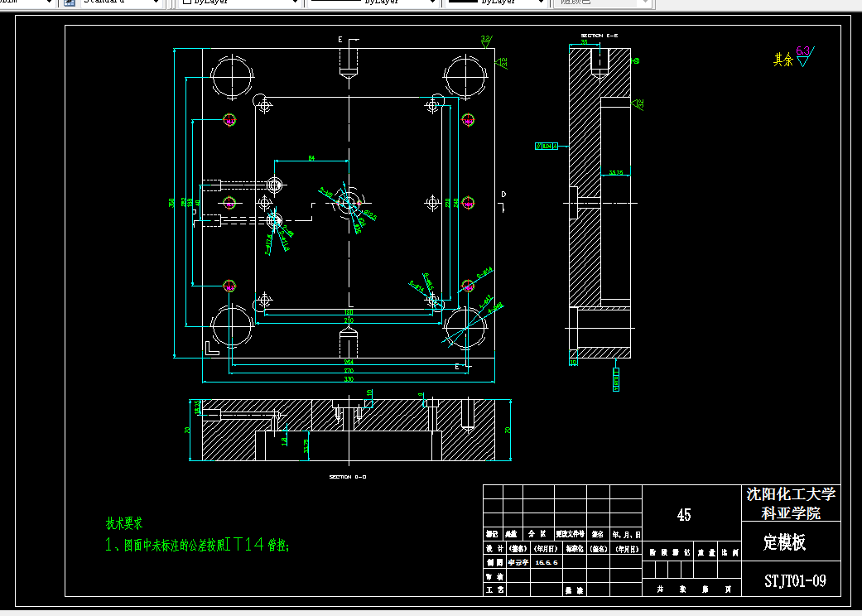Select the 重量 header cell
This screenshot has width=862, height=616.
click(706, 552)
